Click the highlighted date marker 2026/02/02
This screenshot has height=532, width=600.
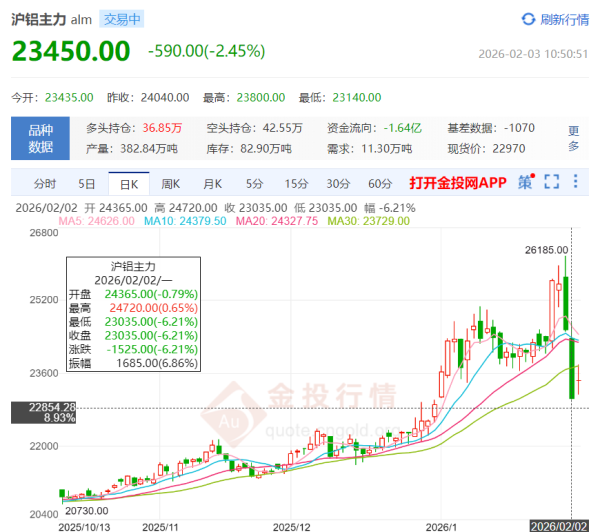point(559,526)
